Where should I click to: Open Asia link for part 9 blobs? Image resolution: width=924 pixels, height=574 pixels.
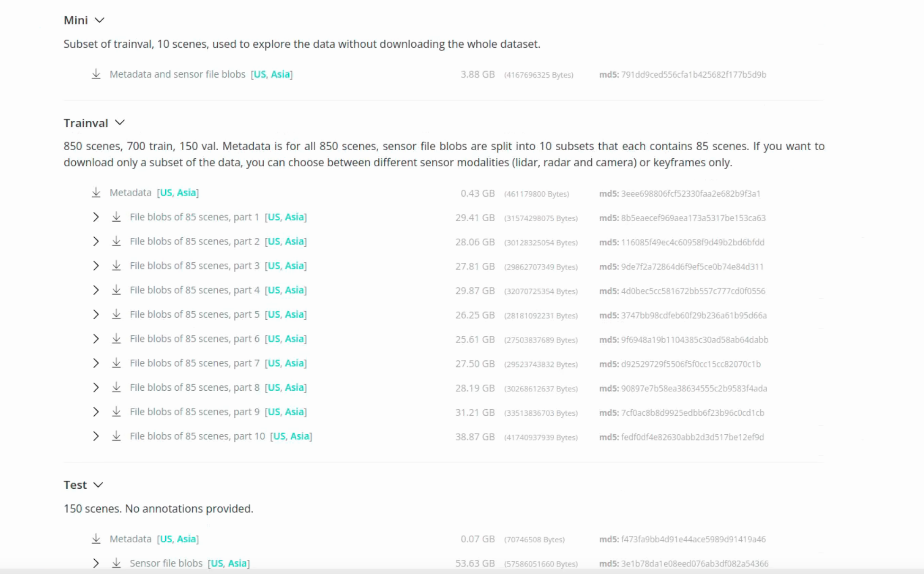[x=294, y=412]
